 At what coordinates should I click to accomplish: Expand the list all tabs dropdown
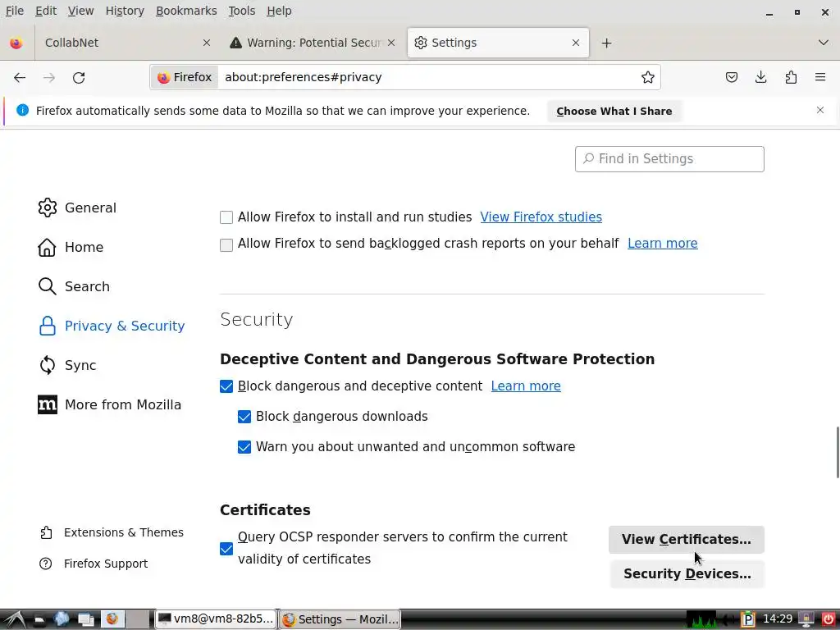824,43
